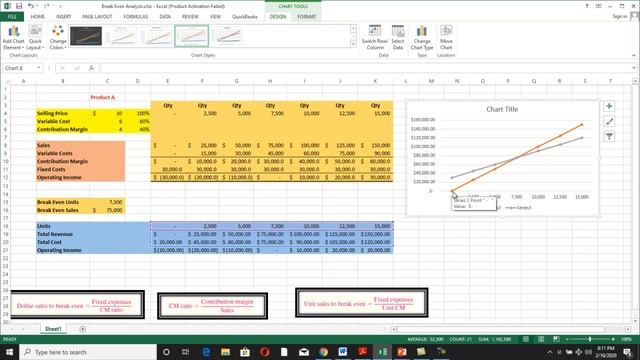
Task: Open Ribbon Display Options button
Action: pyautogui.click(x=598, y=6)
